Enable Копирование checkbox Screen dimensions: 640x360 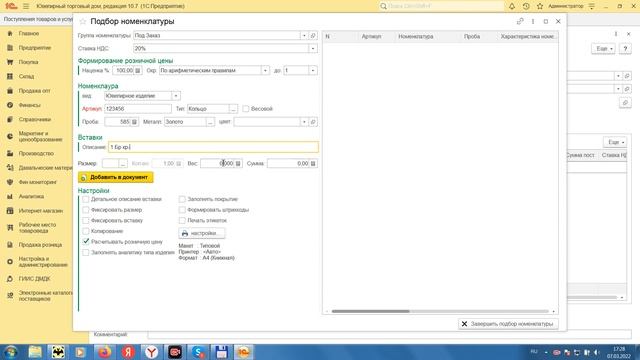point(86,231)
